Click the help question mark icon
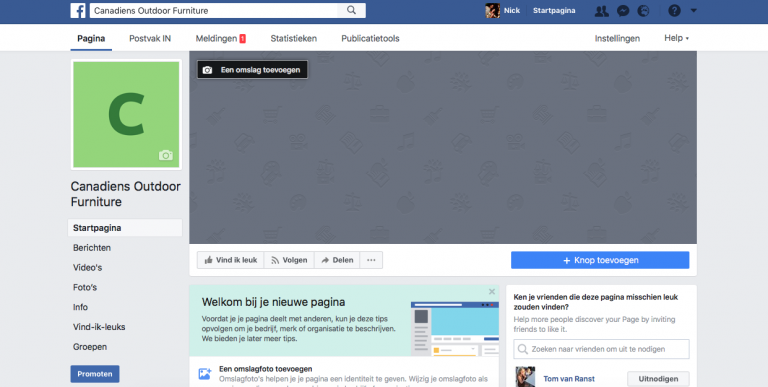The height and width of the screenshot is (387, 768). [x=674, y=10]
